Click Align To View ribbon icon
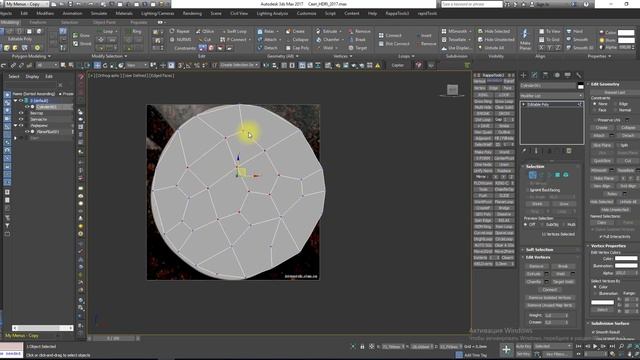This screenshot has width=640, height=360. pos(549,31)
